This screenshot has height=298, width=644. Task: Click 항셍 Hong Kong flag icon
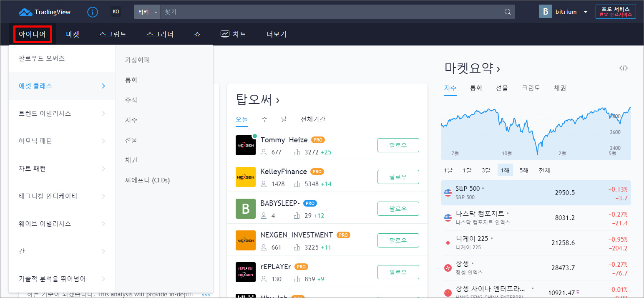coord(448,268)
